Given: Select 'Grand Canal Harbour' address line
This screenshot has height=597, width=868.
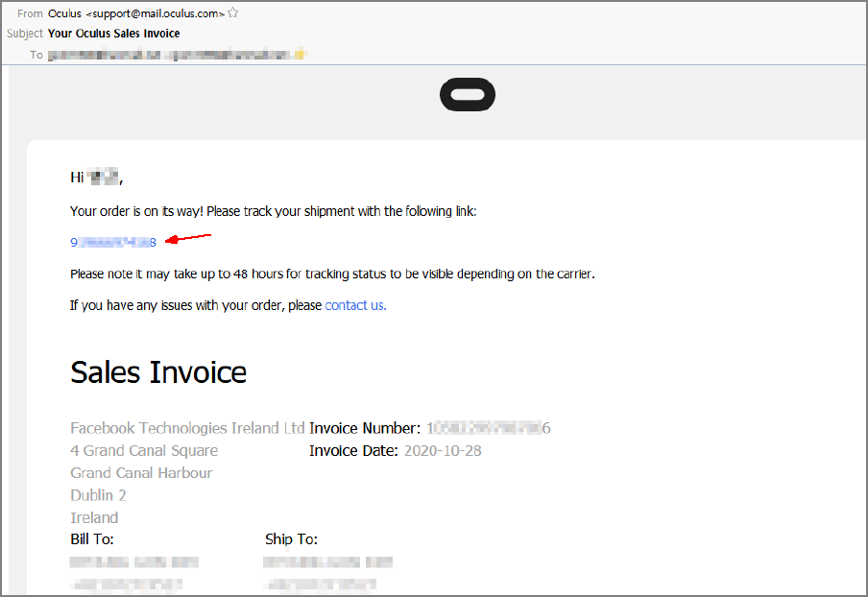Looking at the screenshot, I should (141, 473).
